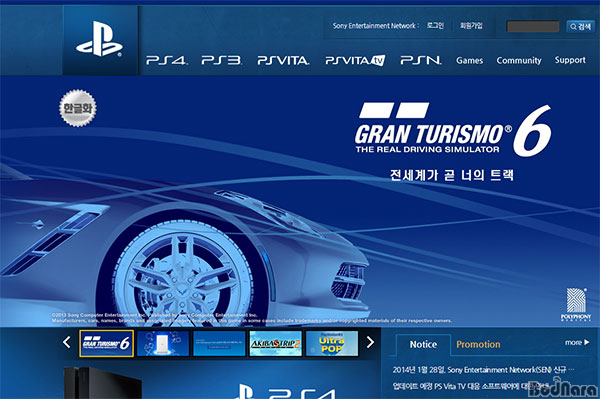This screenshot has width=600, height=399.
Task: Click the PSN logo in the navigation
Action: pos(421,60)
